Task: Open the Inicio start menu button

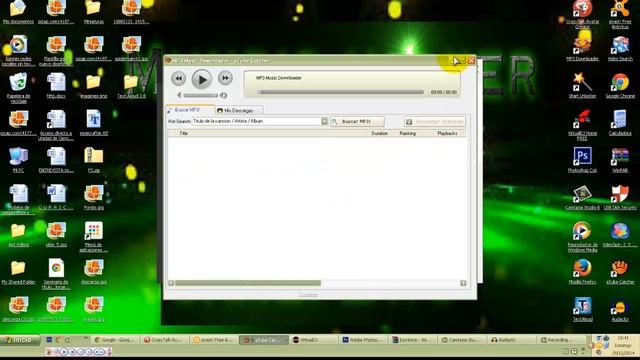Action: (x=20, y=340)
